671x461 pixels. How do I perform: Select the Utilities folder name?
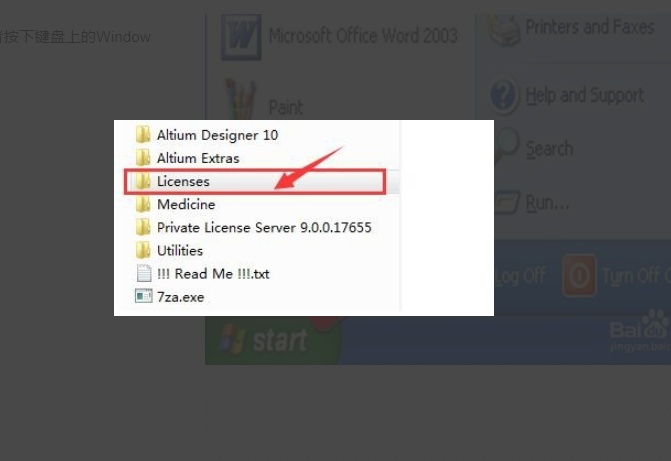180,251
